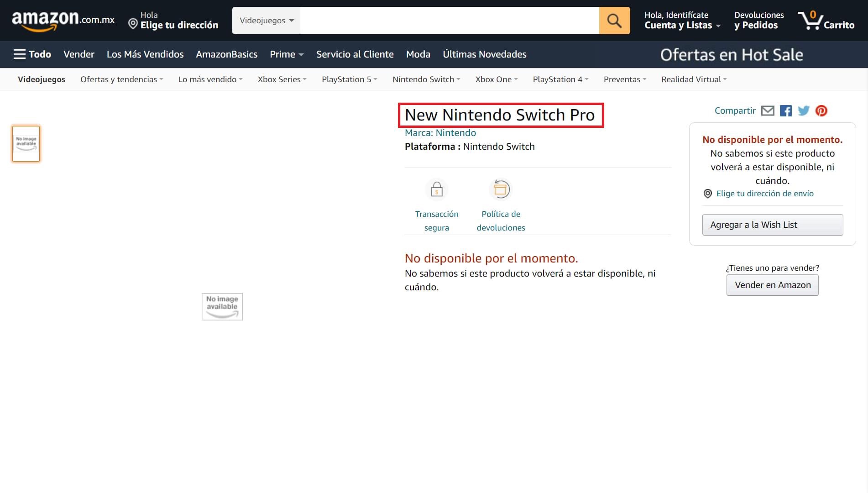Image resolution: width=868 pixels, height=493 pixels.
Task: Share product on Facebook
Action: (x=786, y=111)
